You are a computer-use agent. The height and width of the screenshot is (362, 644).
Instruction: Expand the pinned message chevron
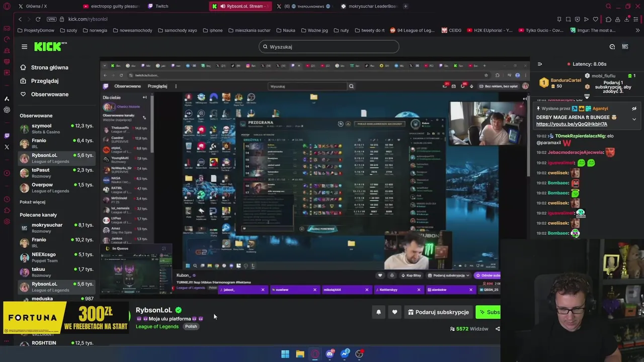point(634,119)
